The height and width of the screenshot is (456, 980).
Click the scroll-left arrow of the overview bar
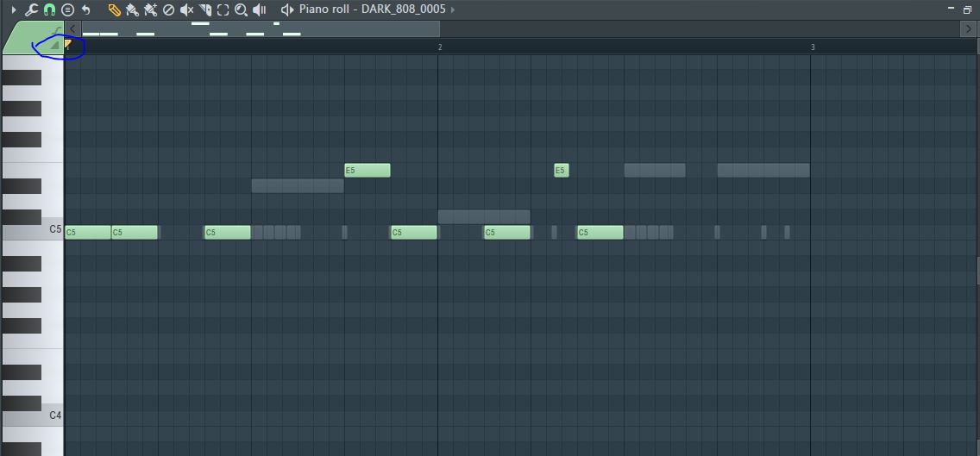click(73, 28)
